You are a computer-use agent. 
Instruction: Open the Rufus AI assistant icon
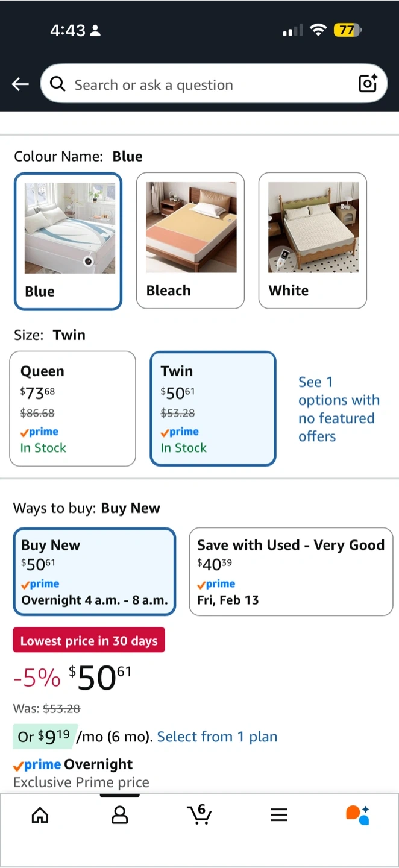357,815
